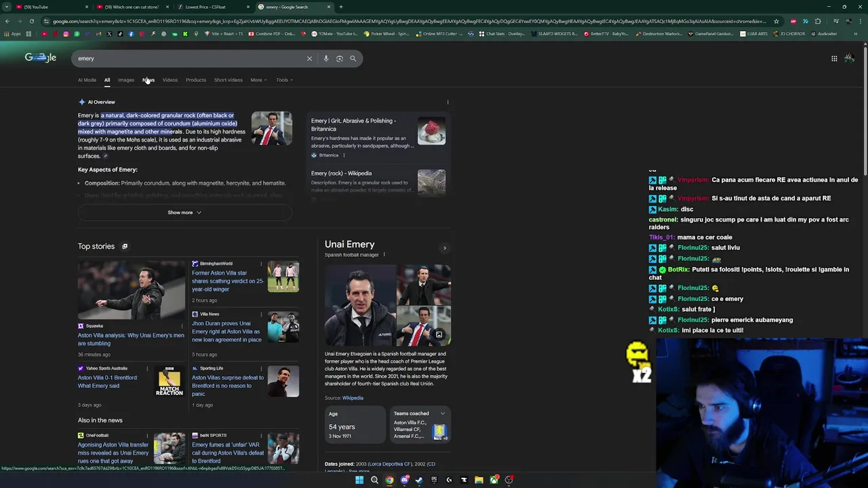
Task: Open Top stories info icon
Action: (x=125, y=247)
